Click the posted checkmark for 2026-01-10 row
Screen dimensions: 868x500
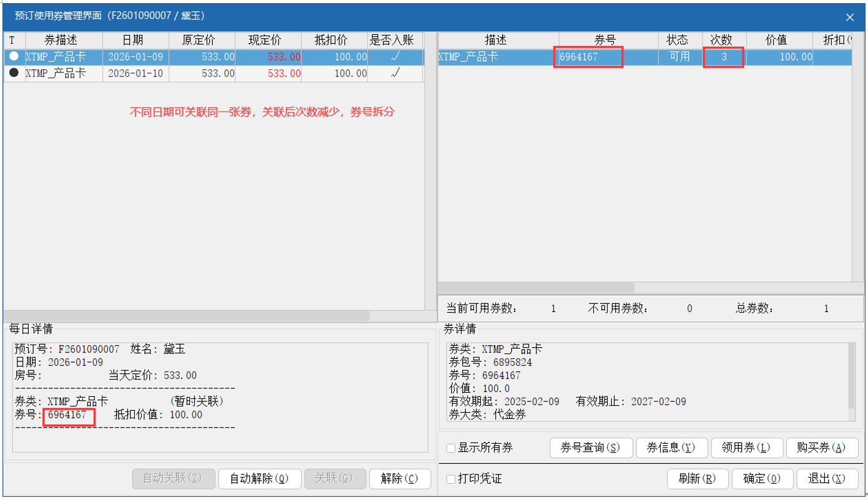click(x=395, y=73)
